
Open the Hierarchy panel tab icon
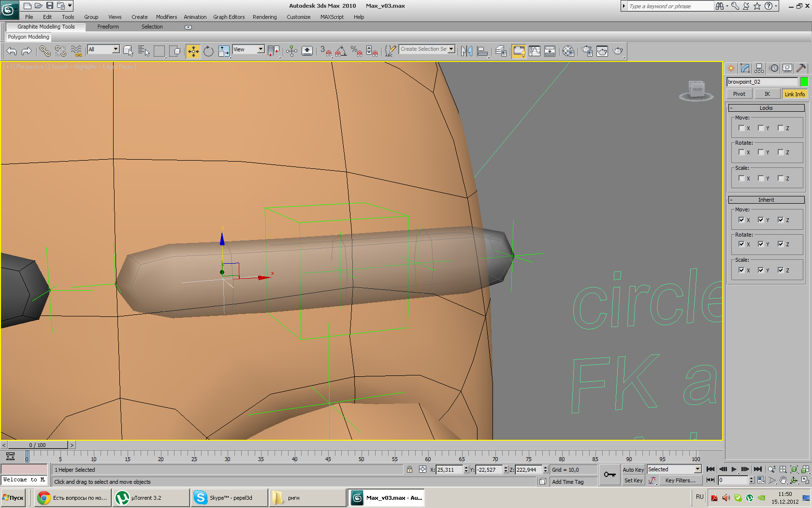pyautogui.click(x=759, y=68)
